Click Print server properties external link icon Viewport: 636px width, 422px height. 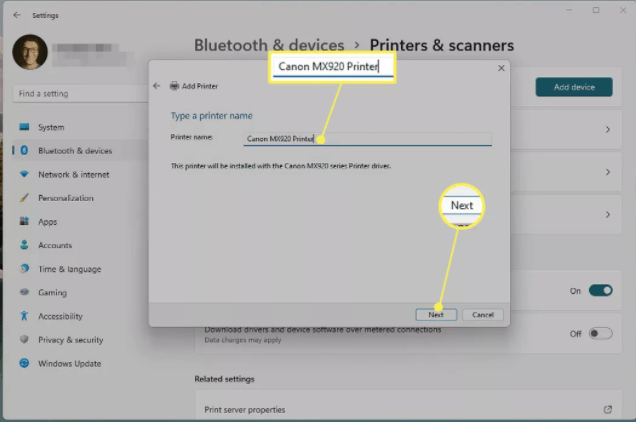click(x=608, y=409)
